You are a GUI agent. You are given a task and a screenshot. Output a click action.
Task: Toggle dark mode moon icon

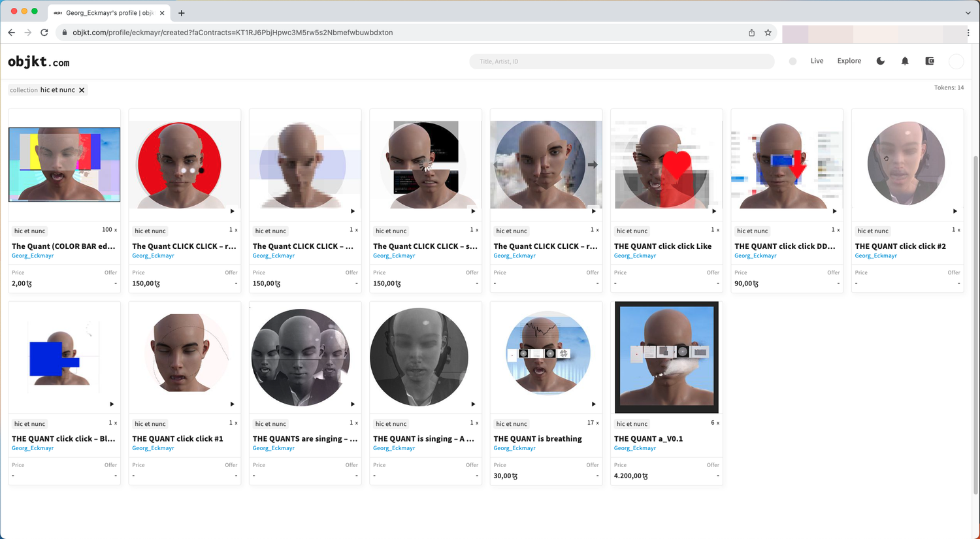coord(880,61)
